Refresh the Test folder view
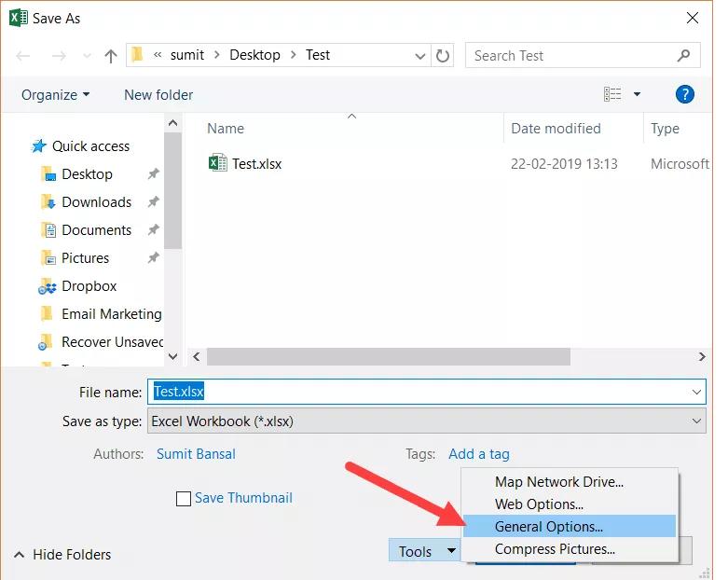728x580 pixels. click(x=443, y=56)
